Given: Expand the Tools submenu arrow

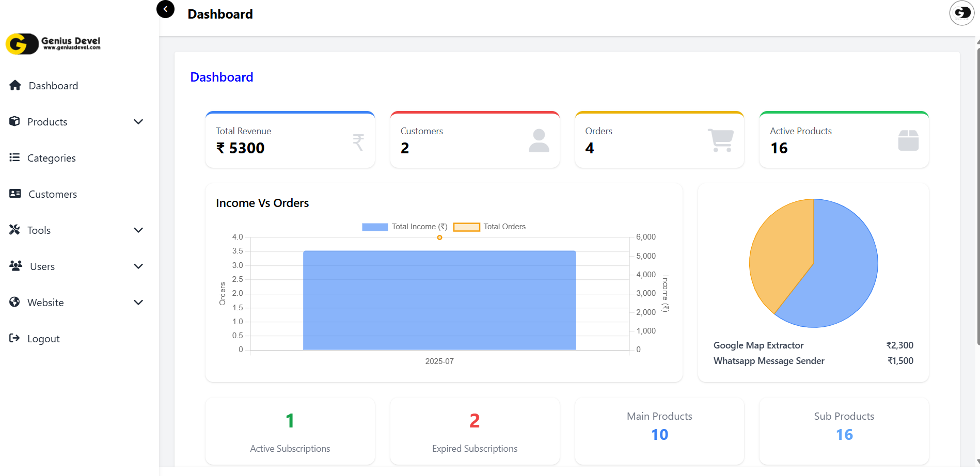Looking at the screenshot, I should click(138, 230).
